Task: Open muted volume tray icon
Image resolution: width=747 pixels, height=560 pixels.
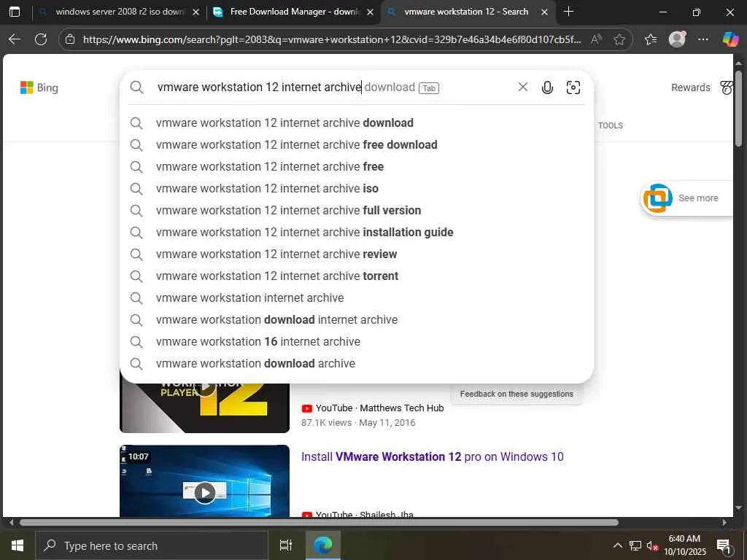Action: tap(652, 546)
